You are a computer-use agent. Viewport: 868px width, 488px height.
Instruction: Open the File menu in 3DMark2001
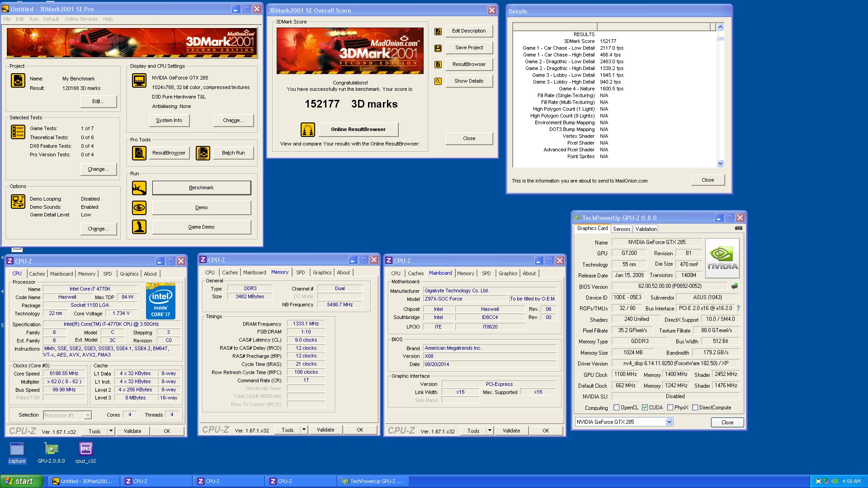7,19
